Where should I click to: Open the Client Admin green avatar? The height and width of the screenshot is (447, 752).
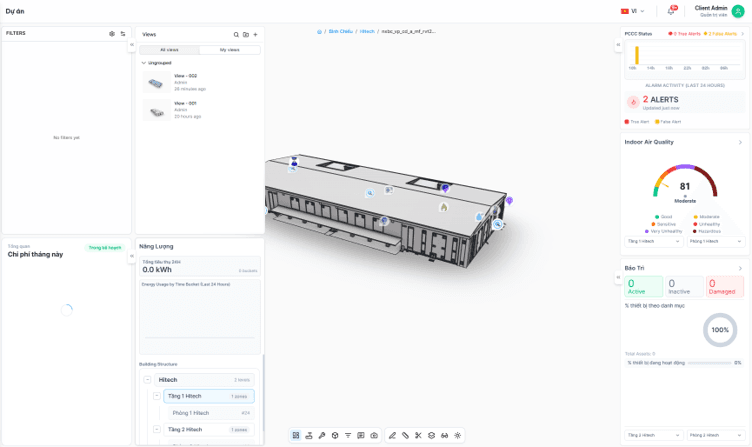(738, 11)
